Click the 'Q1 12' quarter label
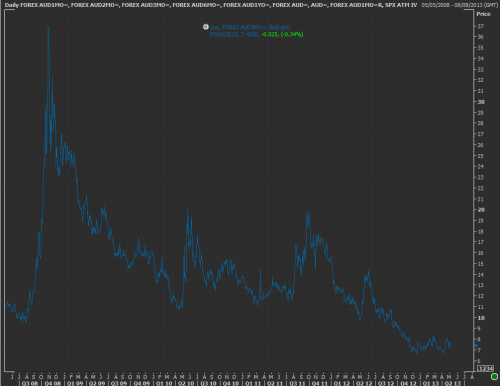Viewport: 500px width, 386px height. (342, 383)
